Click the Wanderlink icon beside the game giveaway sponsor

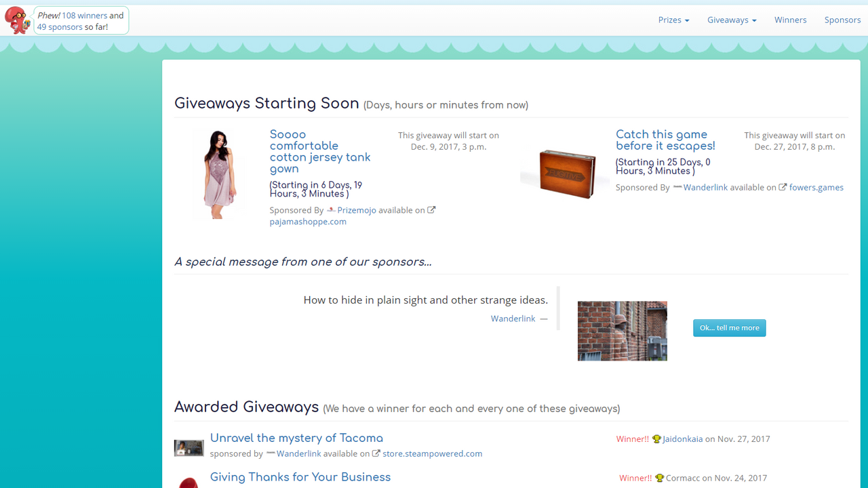677,187
